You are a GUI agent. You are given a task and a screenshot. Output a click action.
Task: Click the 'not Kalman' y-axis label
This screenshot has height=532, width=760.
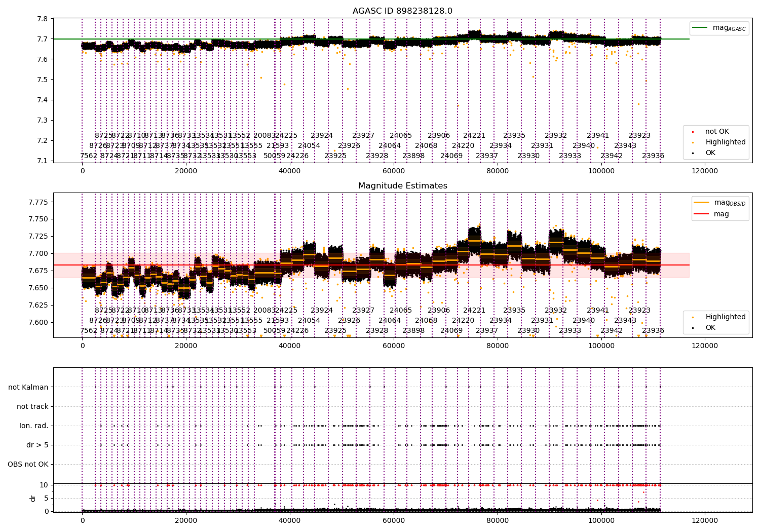point(28,387)
